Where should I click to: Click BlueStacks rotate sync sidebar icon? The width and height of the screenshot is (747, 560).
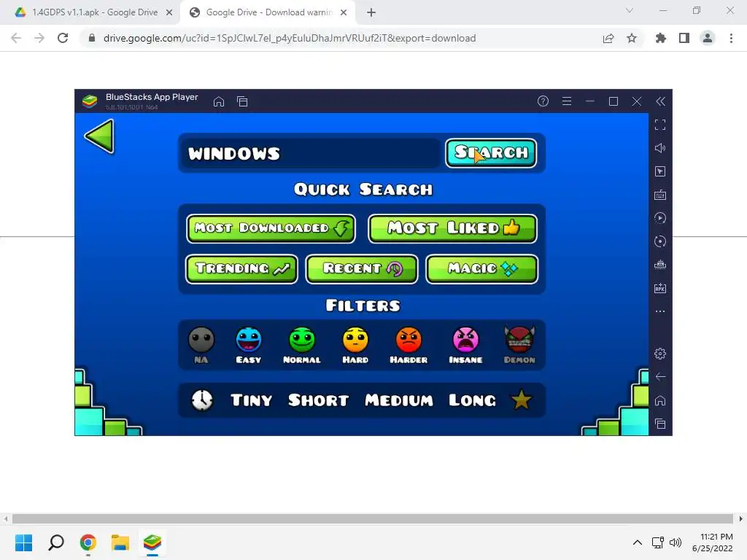point(660,241)
